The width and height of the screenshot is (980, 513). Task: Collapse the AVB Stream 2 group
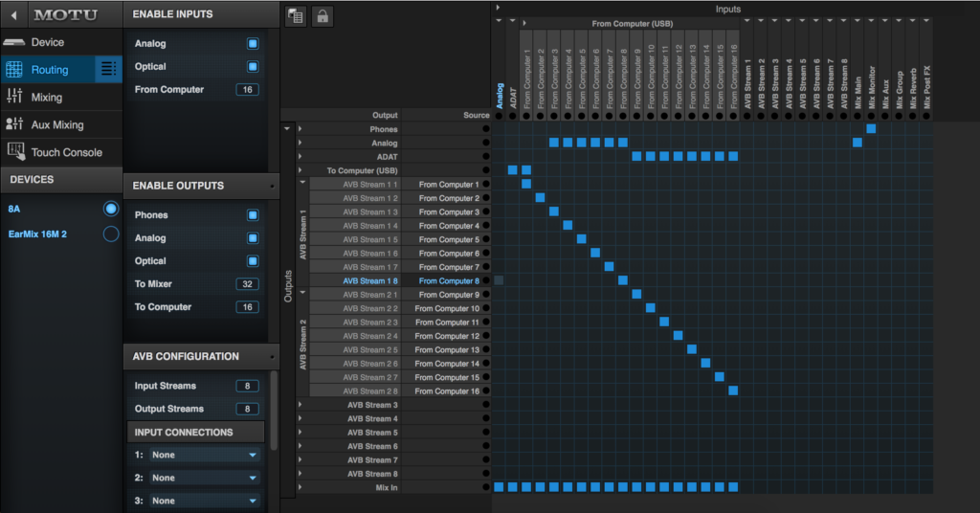(303, 292)
